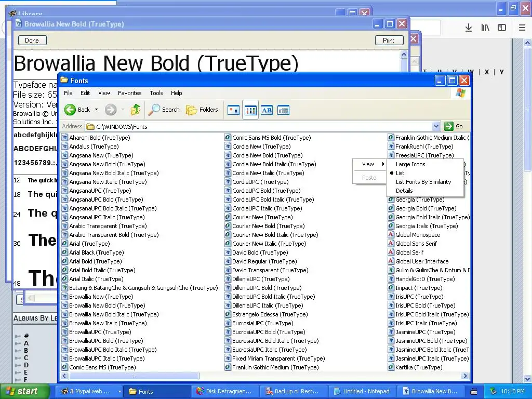Image resolution: width=532 pixels, height=399 pixels.
Task: Click the Similarity AB view toolbar icon
Action: point(267,110)
